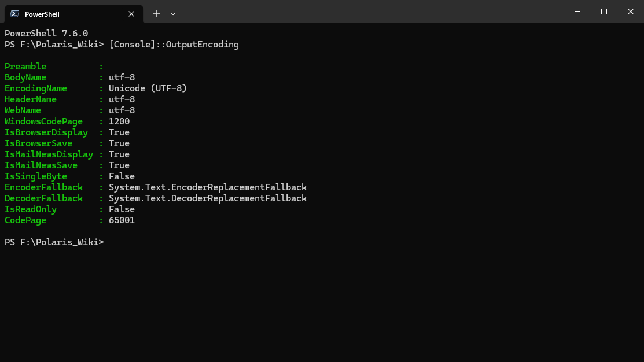644x362 pixels.
Task: Minimize the terminal window
Action: point(578,12)
